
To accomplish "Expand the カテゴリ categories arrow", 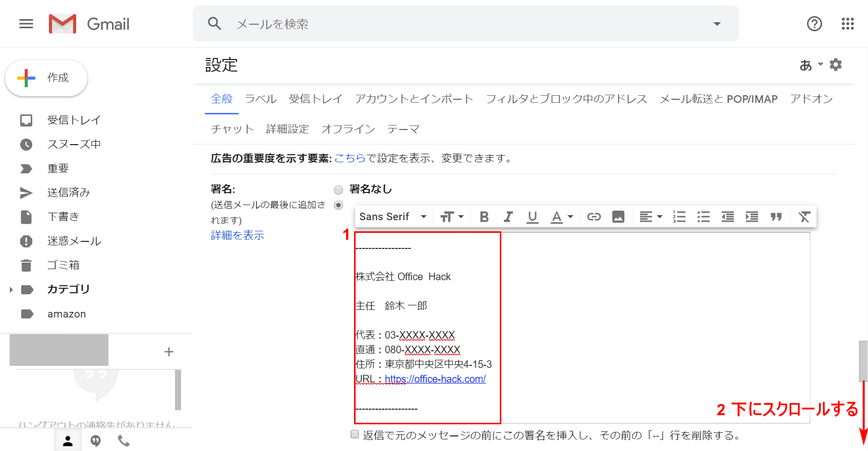I will click(x=11, y=290).
